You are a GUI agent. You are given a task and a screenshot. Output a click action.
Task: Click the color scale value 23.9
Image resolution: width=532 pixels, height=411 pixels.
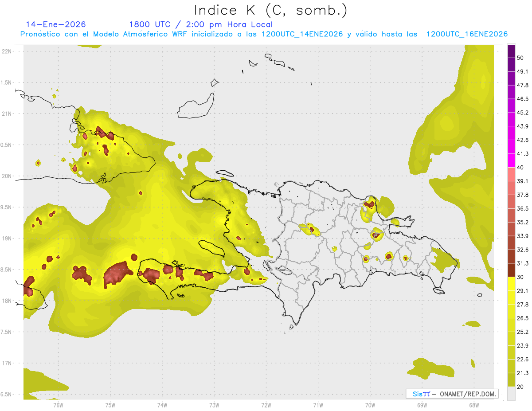(x=523, y=346)
